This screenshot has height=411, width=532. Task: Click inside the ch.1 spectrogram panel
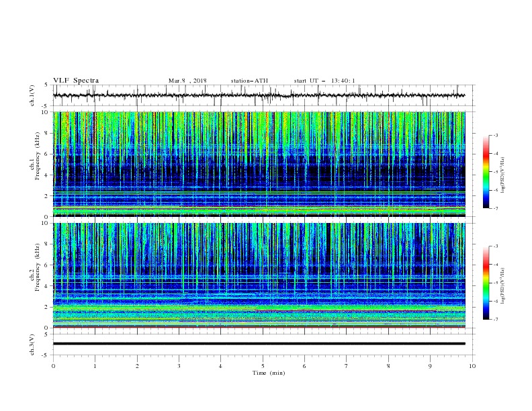pos(259,164)
